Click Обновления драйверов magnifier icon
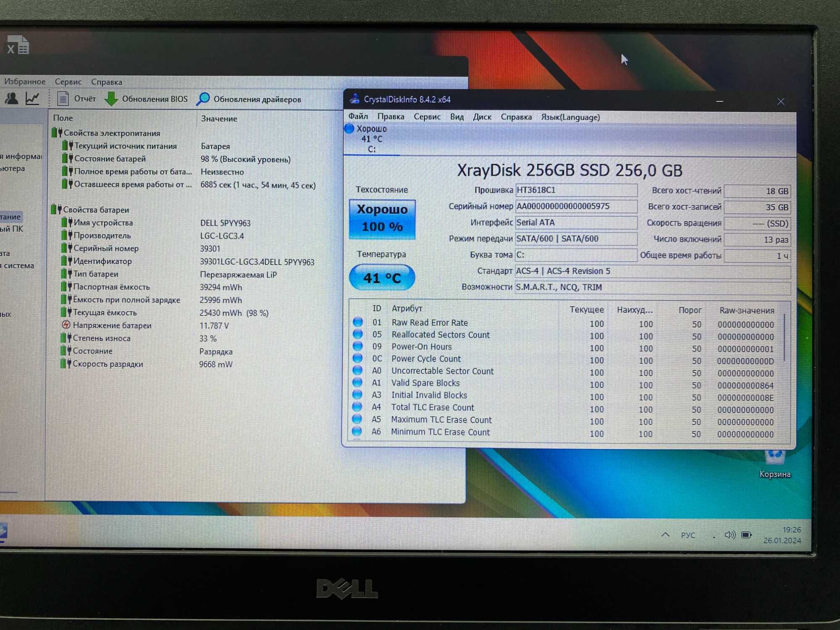 pyautogui.click(x=203, y=99)
